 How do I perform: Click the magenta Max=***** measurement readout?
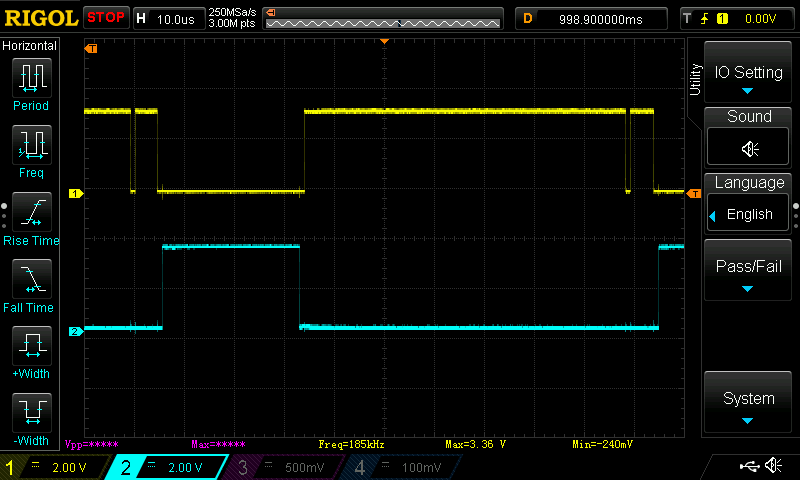(218, 444)
